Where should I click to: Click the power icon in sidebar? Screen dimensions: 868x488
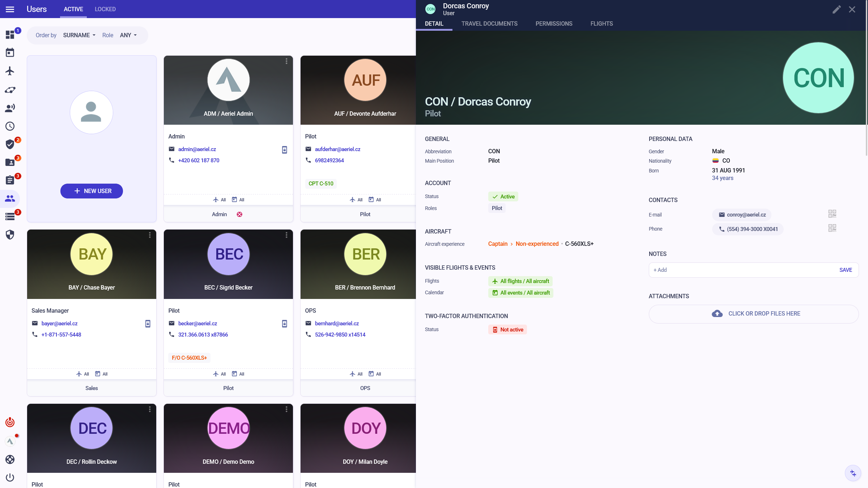(10, 478)
